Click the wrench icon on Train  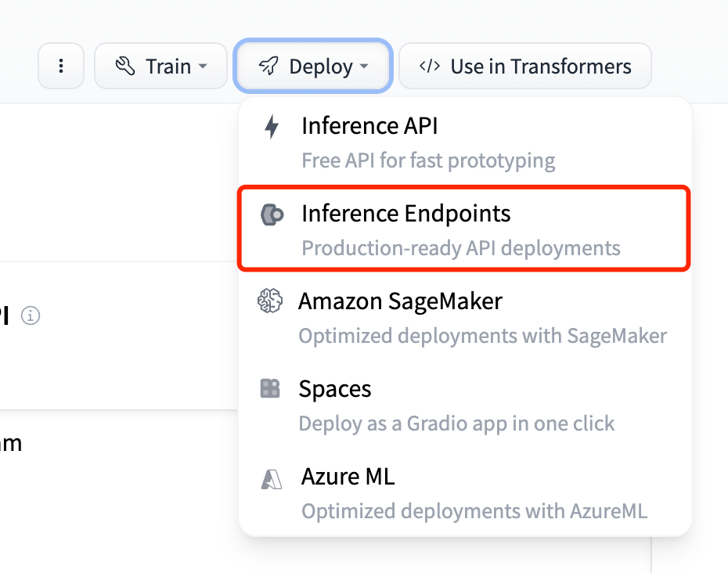pos(125,66)
